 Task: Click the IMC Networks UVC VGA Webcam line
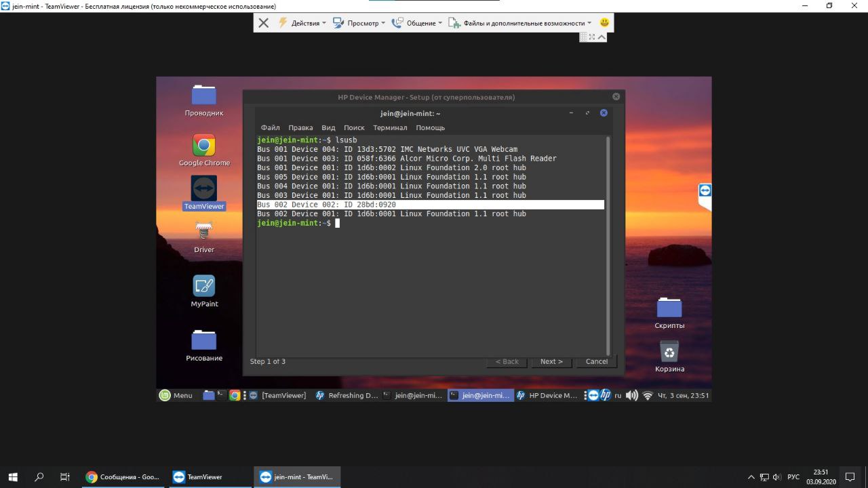[x=387, y=149]
